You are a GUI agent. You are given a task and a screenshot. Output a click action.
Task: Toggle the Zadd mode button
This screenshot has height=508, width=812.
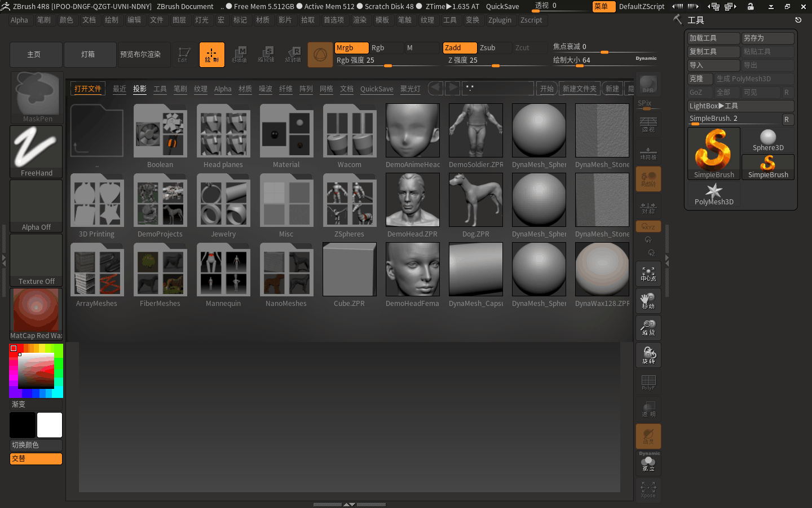(460, 48)
